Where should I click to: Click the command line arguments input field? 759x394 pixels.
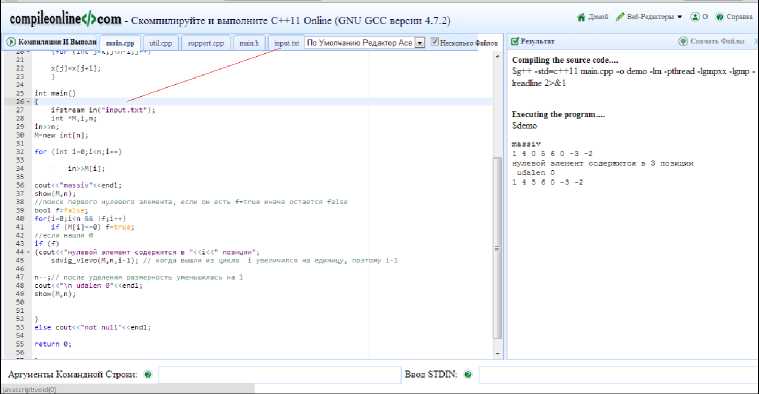pos(280,374)
